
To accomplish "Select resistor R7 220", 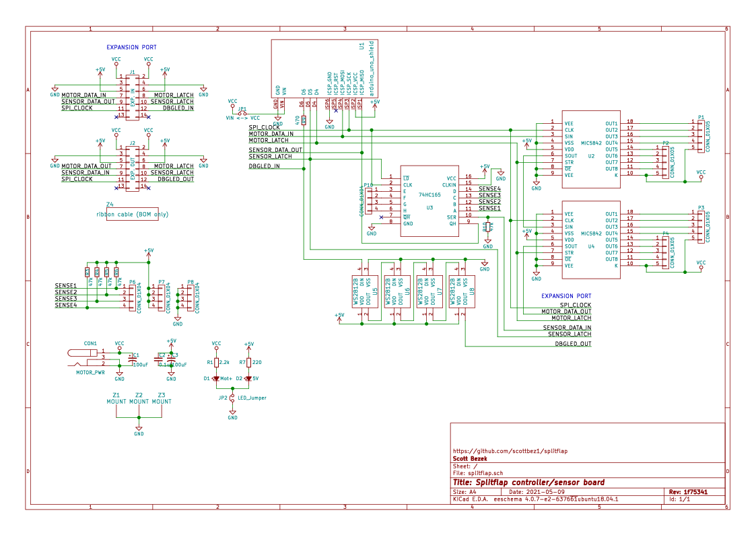I will click(248, 363).
